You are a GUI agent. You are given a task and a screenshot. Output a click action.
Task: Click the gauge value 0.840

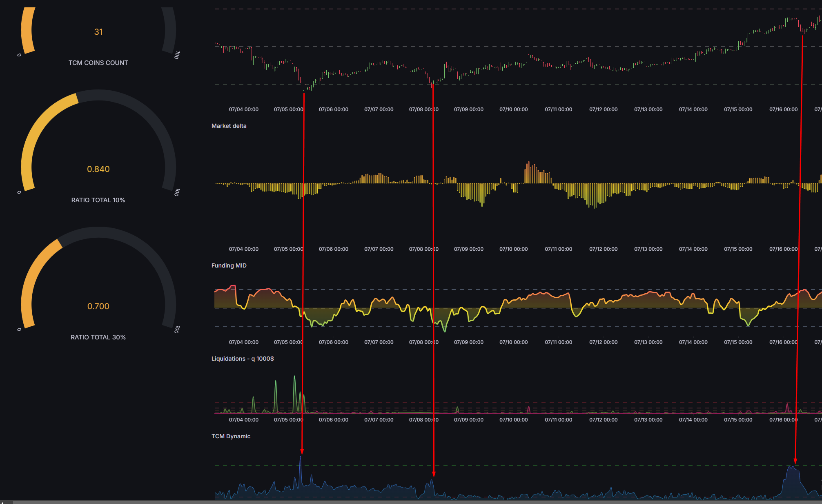pos(98,169)
